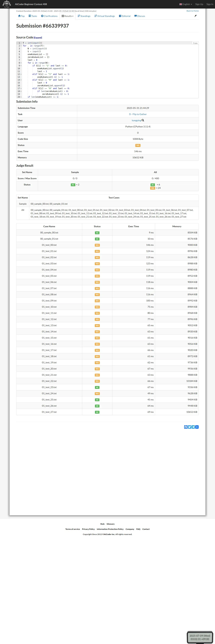Screen dimensions: 215x644
Task: Share submission via Telegram icon
Action: [193, 427]
